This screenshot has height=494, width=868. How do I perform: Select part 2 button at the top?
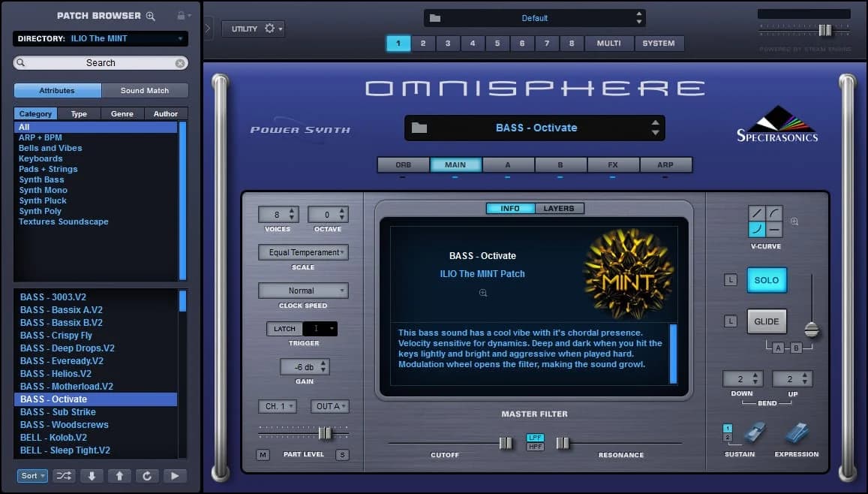[x=422, y=44]
